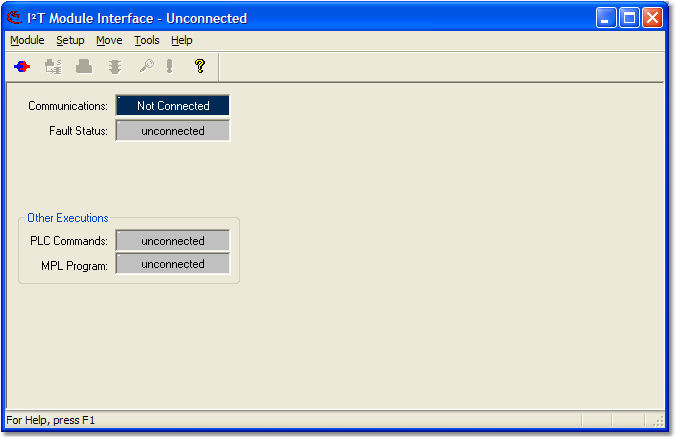Click the grayed setup list toolbar icon
The width and height of the screenshot is (676, 439).
coord(53,67)
